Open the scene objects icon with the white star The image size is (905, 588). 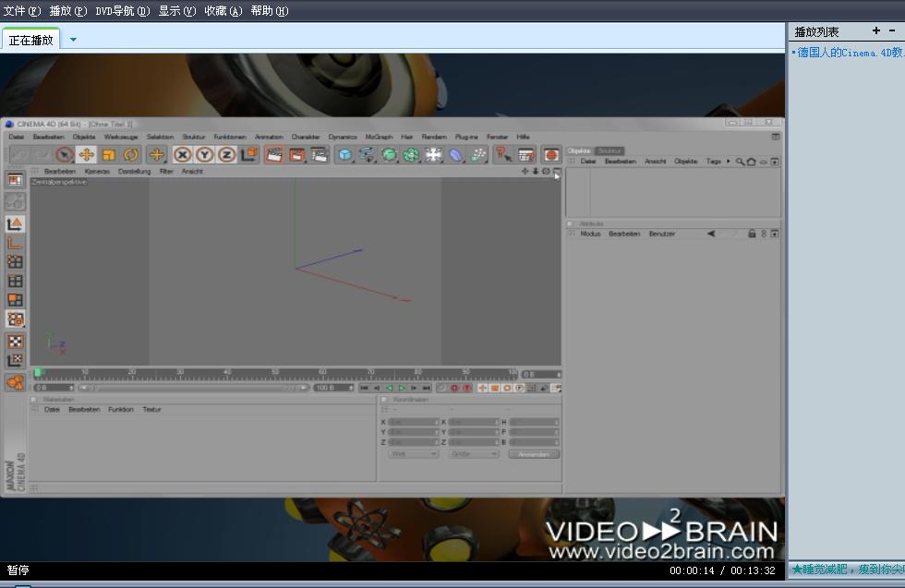pos(433,154)
